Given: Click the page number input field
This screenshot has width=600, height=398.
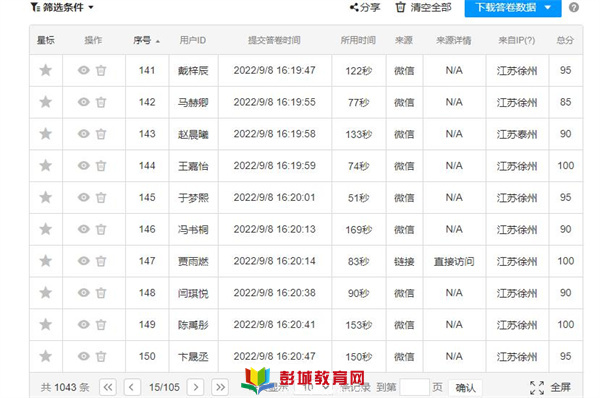Looking at the screenshot, I should pos(415,387).
